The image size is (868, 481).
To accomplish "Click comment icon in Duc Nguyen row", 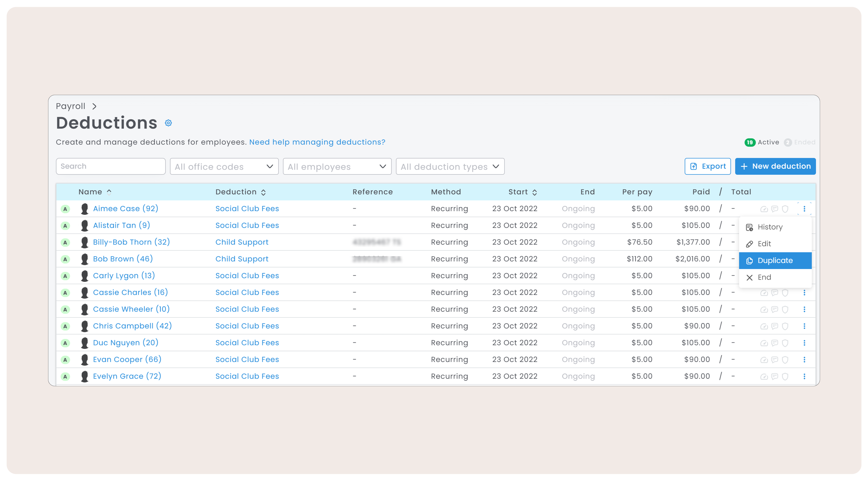I will pos(774,343).
